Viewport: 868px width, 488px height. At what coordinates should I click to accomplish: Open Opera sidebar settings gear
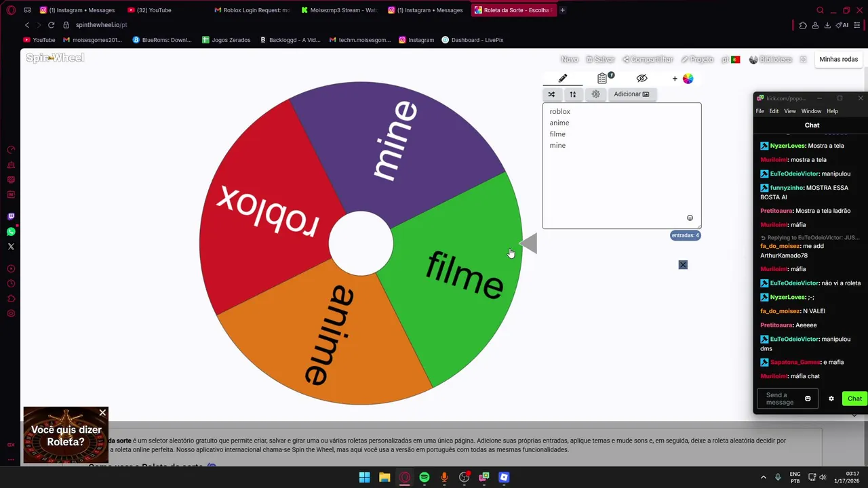coord(11,314)
